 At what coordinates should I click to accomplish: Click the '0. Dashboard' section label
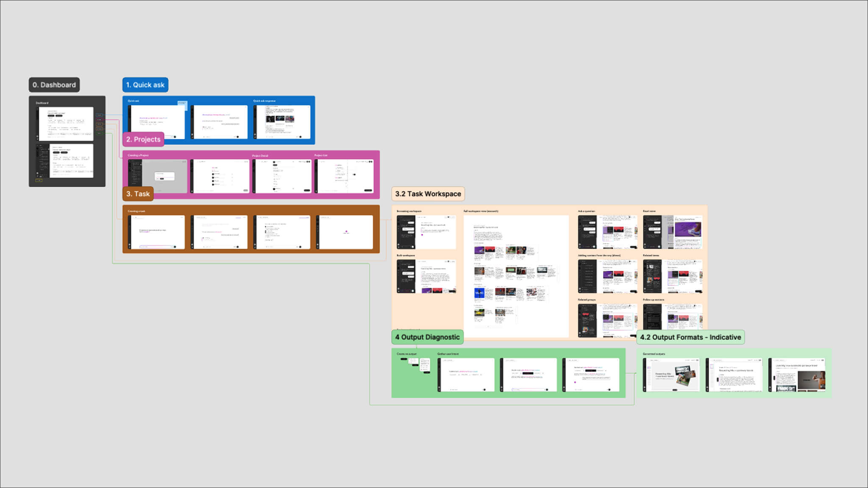(54, 85)
